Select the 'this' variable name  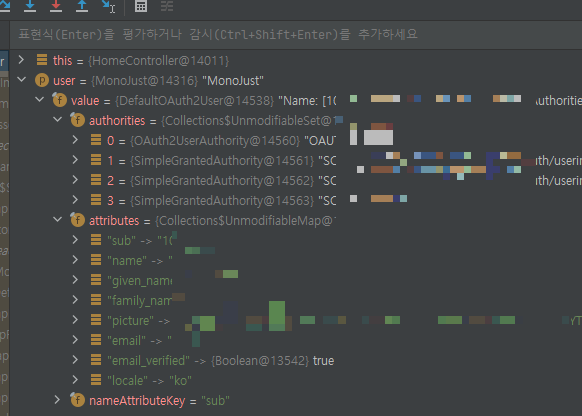(x=62, y=60)
